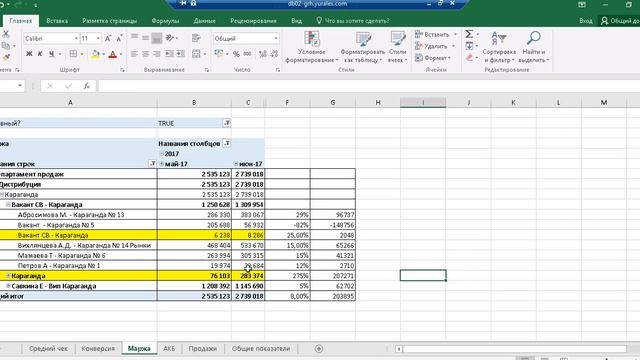
Task: Apply thousands separator style (000)
Action: 247,54
